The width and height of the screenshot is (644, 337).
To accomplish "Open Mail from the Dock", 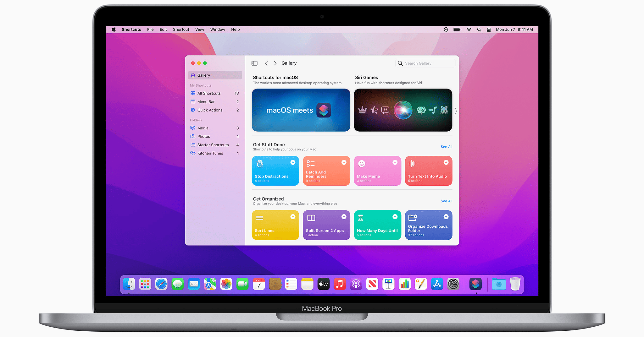I will point(194,284).
